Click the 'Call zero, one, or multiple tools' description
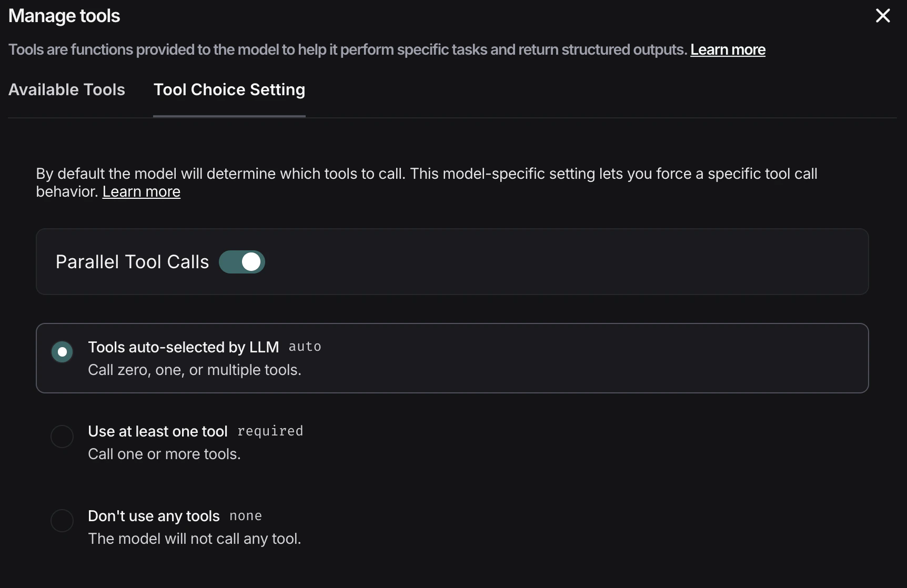Viewport: 907px width, 588px height. (195, 370)
